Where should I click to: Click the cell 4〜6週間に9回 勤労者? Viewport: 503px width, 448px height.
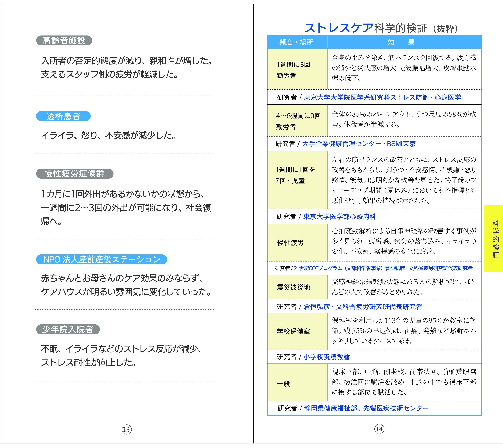[x=297, y=121]
